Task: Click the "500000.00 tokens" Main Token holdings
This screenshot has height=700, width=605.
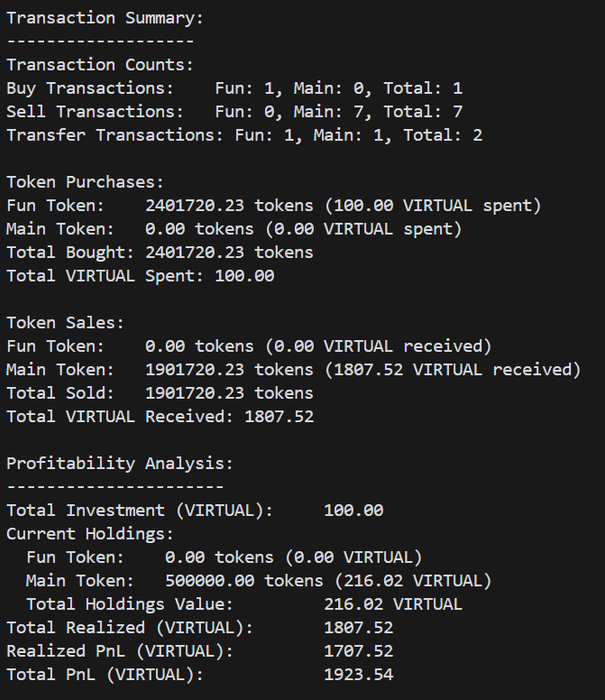Action: pyautogui.click(x=244, y=581)
